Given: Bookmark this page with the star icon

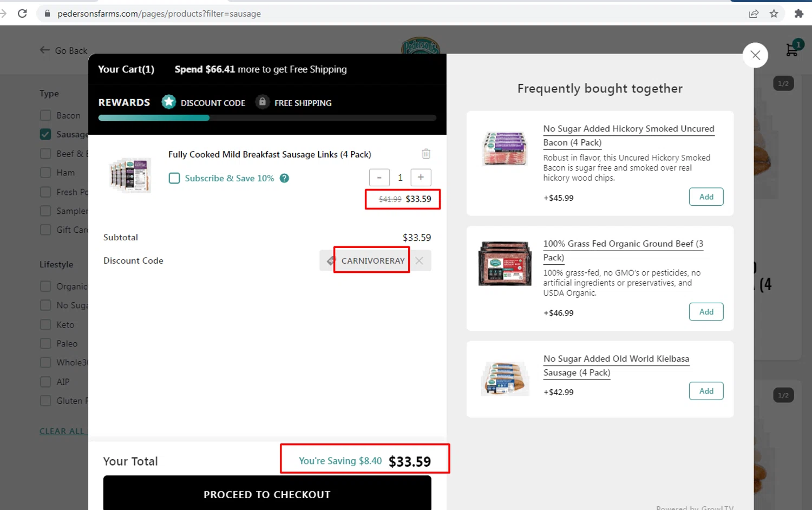Looking at the screenshot, I should (774, 14).
